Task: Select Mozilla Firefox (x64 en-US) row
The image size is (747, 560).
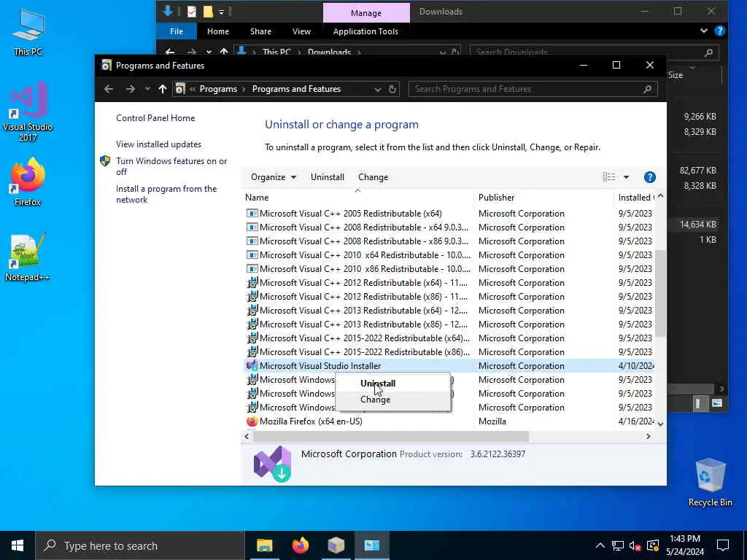Action: point(449,421)
